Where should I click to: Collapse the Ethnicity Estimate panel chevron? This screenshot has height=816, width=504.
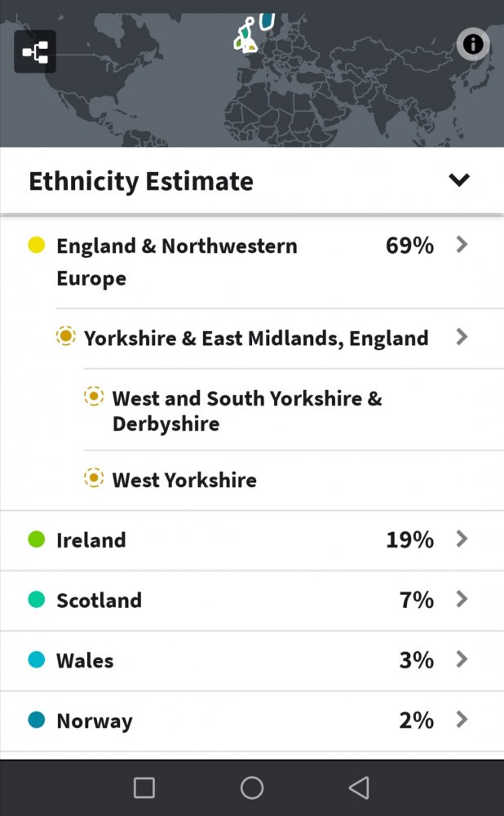459,180
